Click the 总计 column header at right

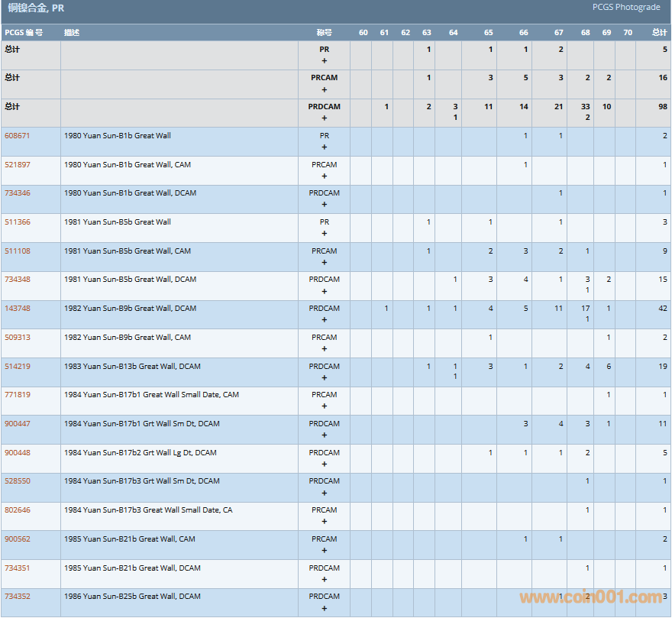[659, 33]
